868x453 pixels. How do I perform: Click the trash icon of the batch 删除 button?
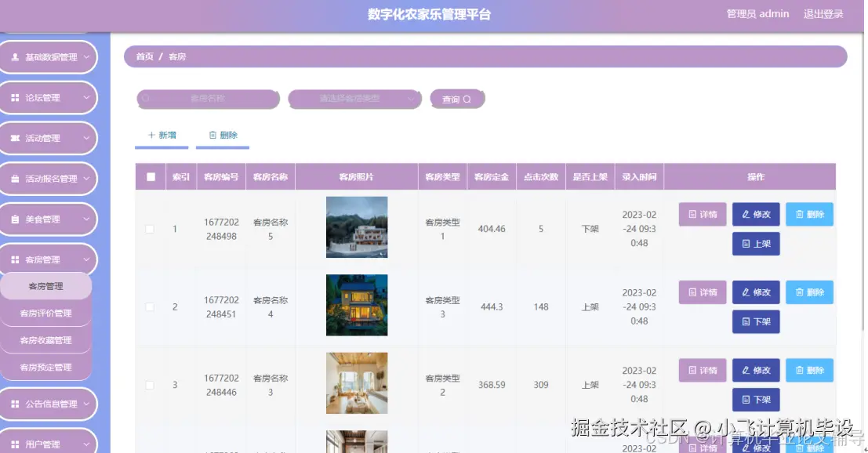pos(212,135)
